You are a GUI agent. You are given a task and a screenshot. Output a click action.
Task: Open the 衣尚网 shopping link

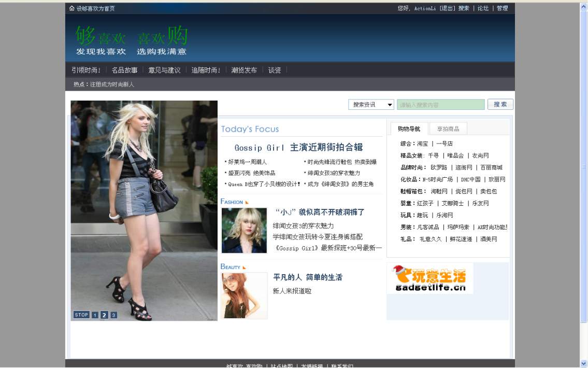(x=480, y=155)
